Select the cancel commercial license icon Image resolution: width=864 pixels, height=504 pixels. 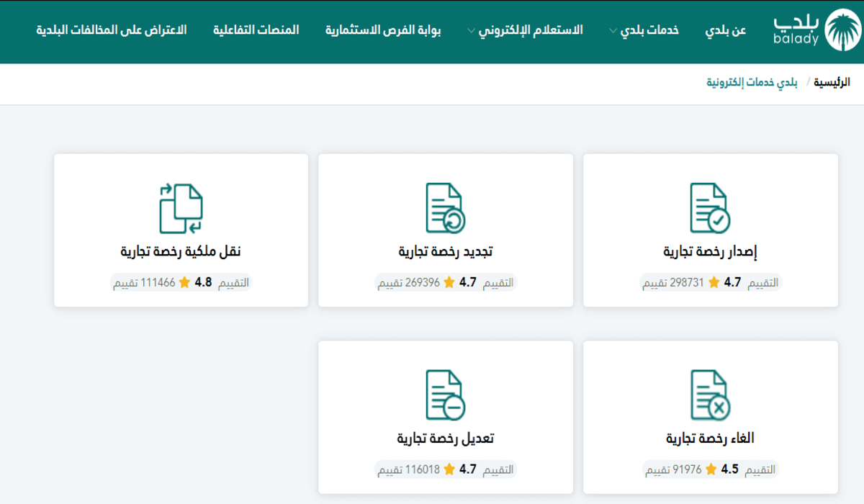click(709, 395)
